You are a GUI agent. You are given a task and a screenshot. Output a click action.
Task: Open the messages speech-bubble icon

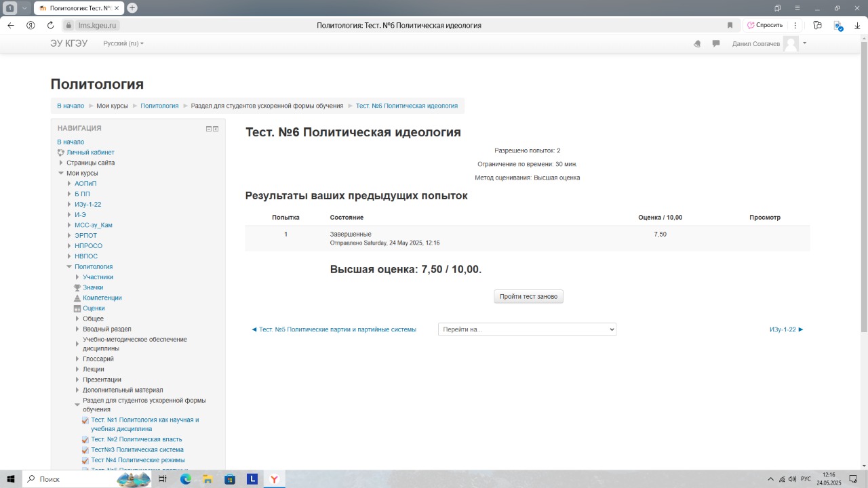tap(715, 43)
